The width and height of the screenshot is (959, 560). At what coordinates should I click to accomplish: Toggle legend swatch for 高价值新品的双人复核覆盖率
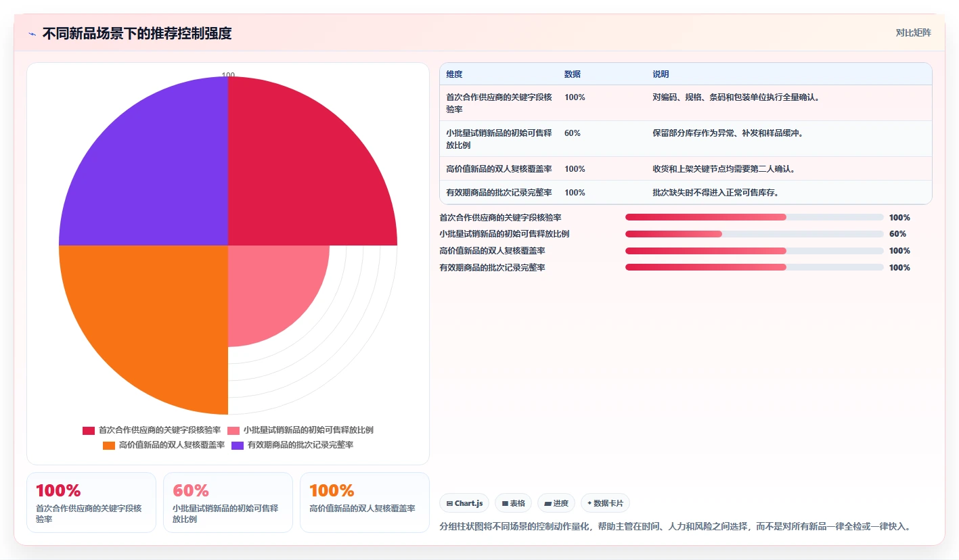[x=109, y=445]
